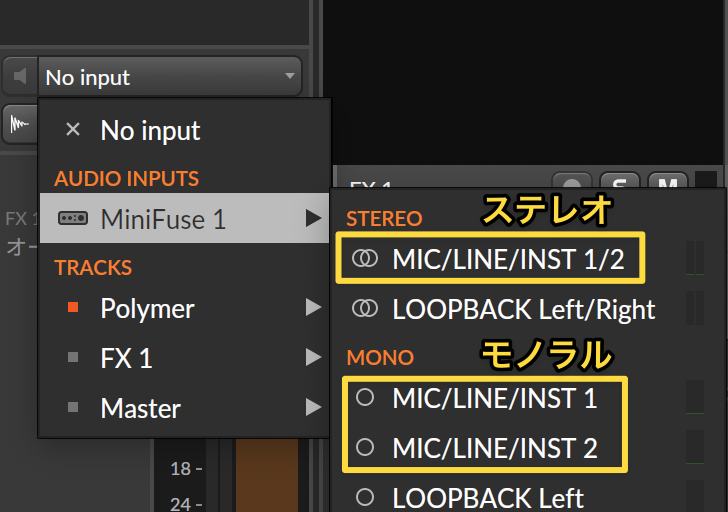728x512 pixels.
Task: Click the stereo rings icon for MIC/LINE/INST 1/2
Action: pos(365,258)
